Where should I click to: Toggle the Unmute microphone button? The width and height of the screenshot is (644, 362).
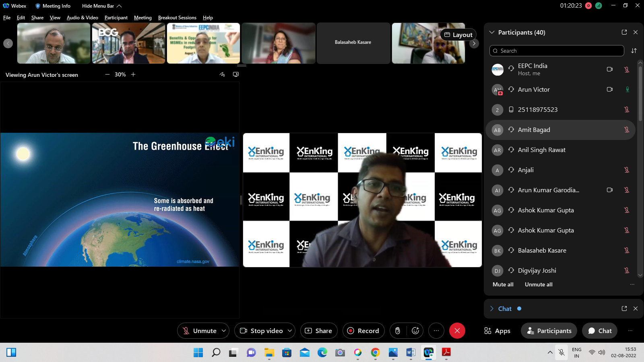click(x=200, y=331)
